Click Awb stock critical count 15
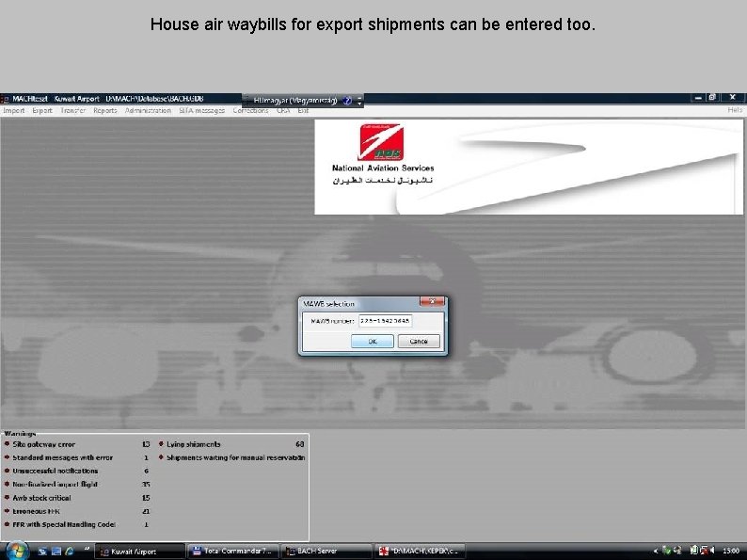Screen dimensions: 747x560 146,498
